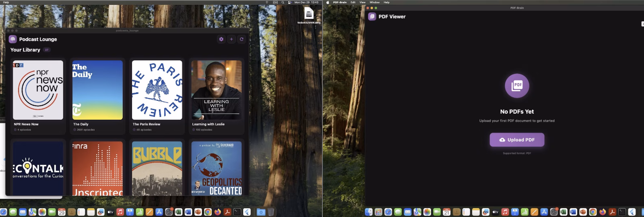This screenshot has height=217, width=644.
Task: Open the Edit menu
Action: (353, 2)
